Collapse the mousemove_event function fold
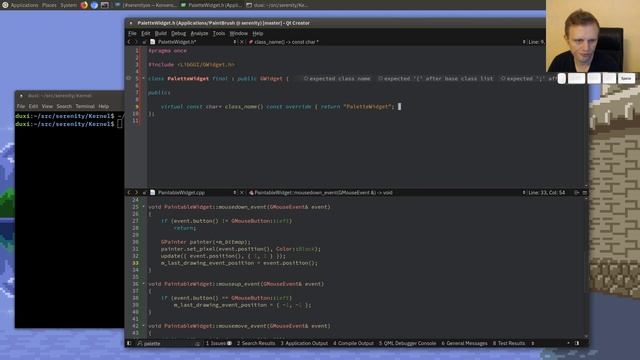 click(x=144, y=325)
